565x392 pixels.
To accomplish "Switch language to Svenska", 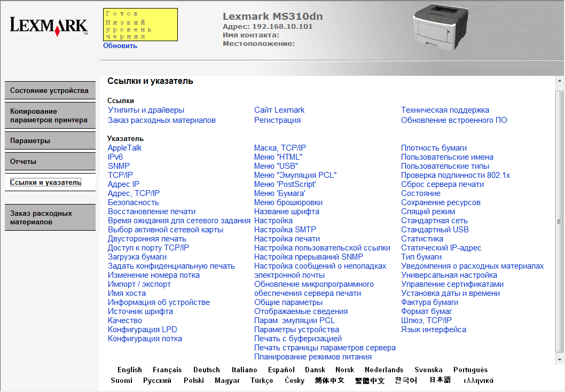I will (428, 370).
